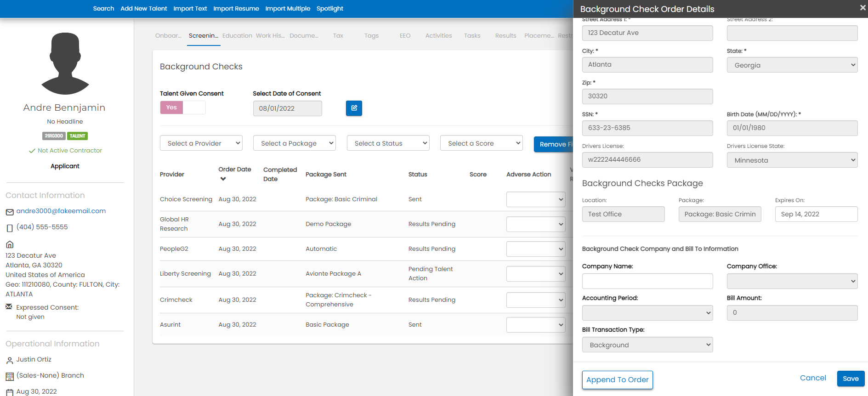Image resolution: width=868 pixels, height=396 pixels.
Task: Switch to the Screening tab
Action: (x=204, y=35)
